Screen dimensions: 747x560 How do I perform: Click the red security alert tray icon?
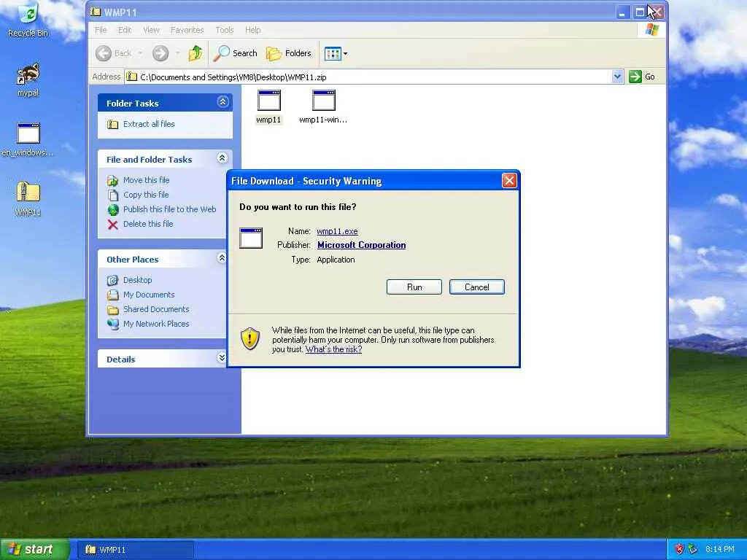679,549
